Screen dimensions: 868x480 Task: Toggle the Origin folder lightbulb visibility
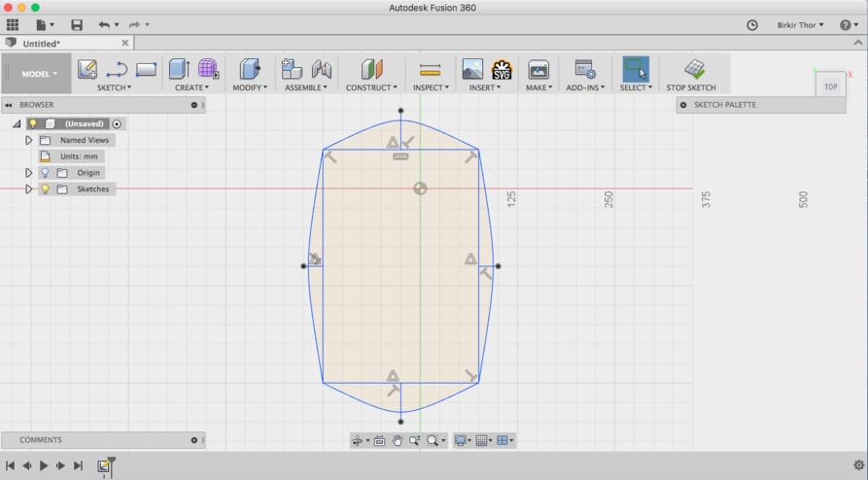click(46, 173)
